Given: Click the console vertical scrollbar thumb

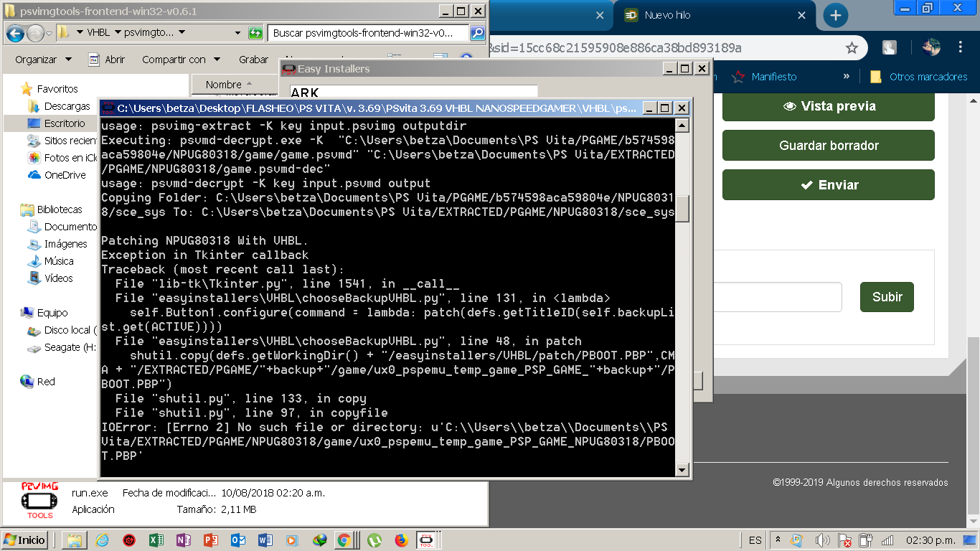Looking at the screenshot, I should click(x=683, y=208).
